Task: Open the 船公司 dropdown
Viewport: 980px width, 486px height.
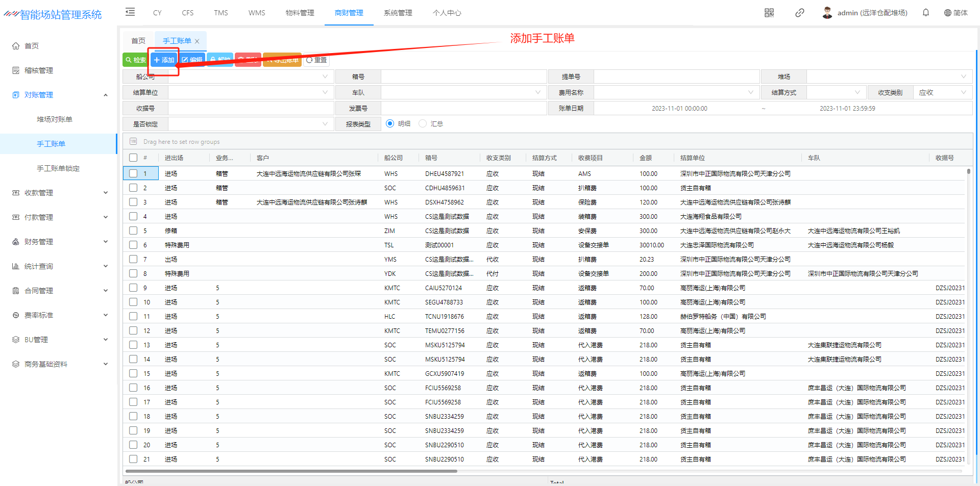Action: [251, 76]
